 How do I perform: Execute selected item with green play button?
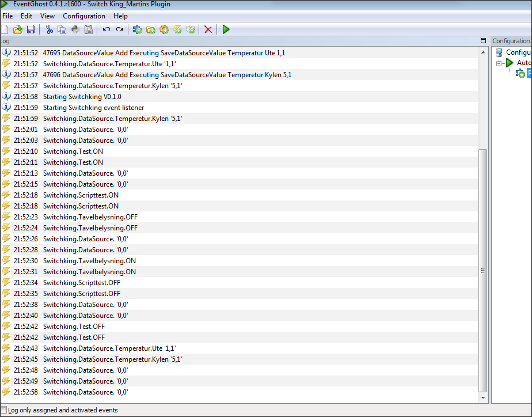(x=226, y=29)
